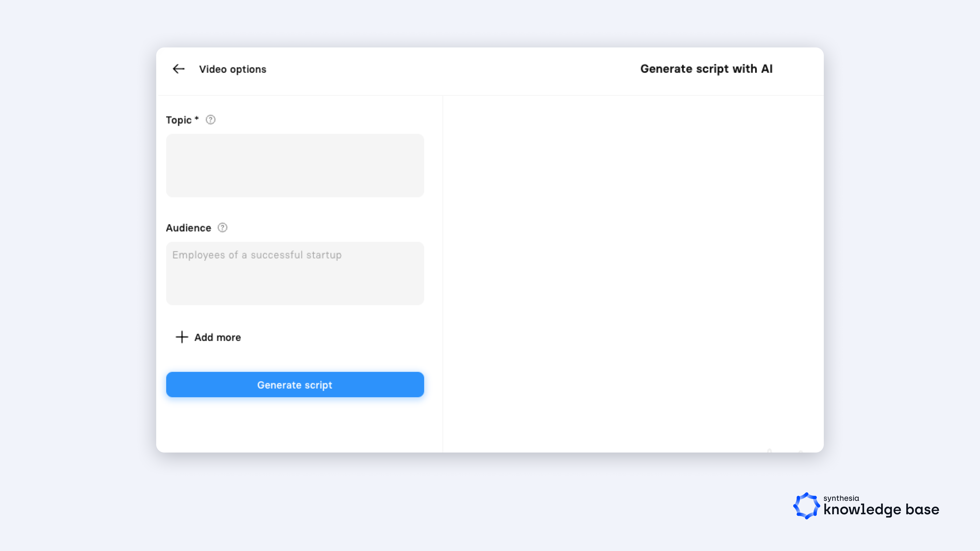Image resolution: width=980 pixels, height=551 pixels.
Task: Open the Audience help question-mark icon
Action: [x=223, y=227]
